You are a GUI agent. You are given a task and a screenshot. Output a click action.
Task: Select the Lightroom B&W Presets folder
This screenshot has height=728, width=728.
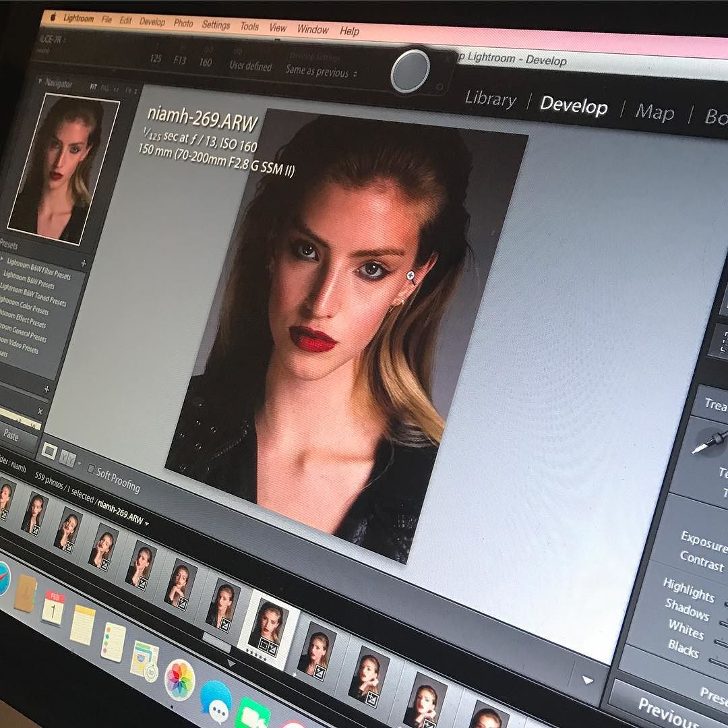(x=29, y=279)
